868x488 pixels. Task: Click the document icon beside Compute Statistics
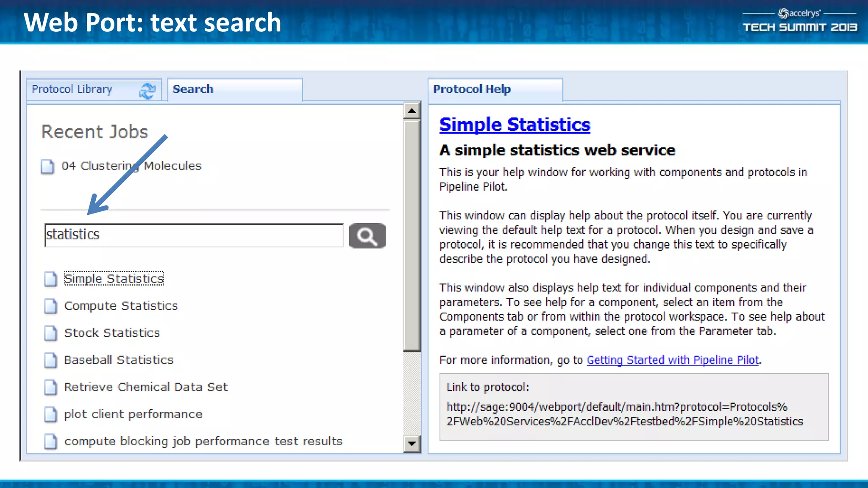[x=50, y=306]
